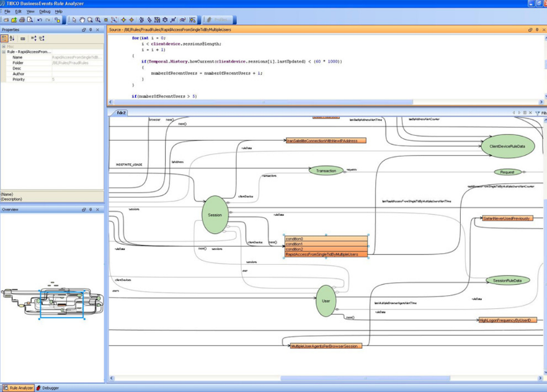Activate the arrow Select tool
Viewport: 547px width, 392px height.
click(74, 20)
